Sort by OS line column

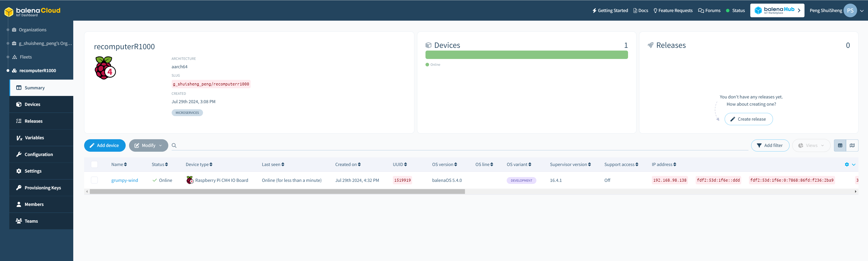tap(484, 165)
